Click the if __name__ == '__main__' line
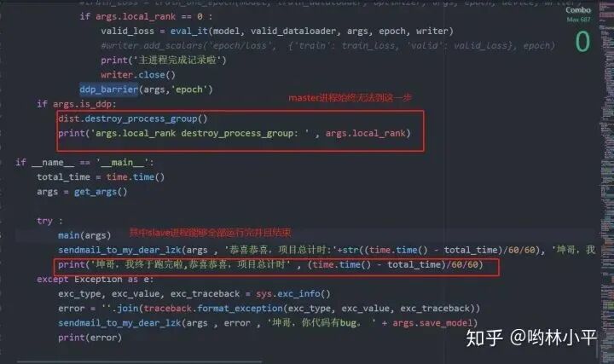Screen dimensions: 614x364 85,163
